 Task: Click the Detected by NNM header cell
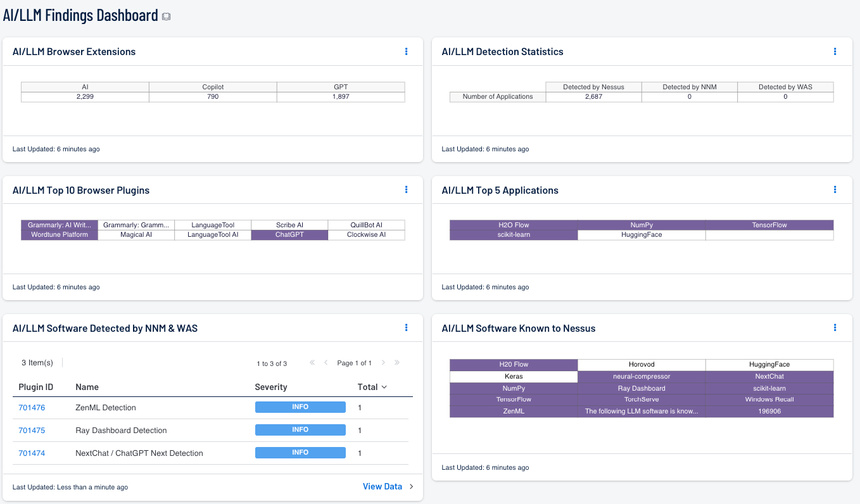point(690,87)
